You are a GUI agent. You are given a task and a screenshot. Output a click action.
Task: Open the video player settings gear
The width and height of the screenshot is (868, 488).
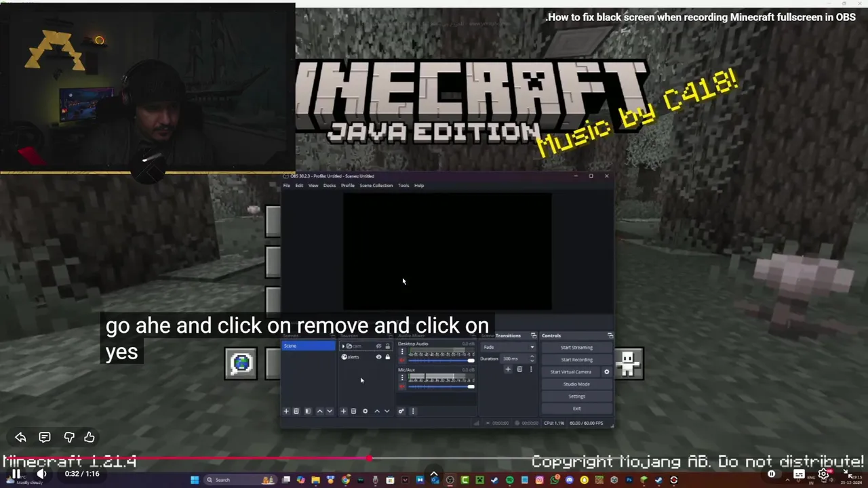click(x=824, y=474)
